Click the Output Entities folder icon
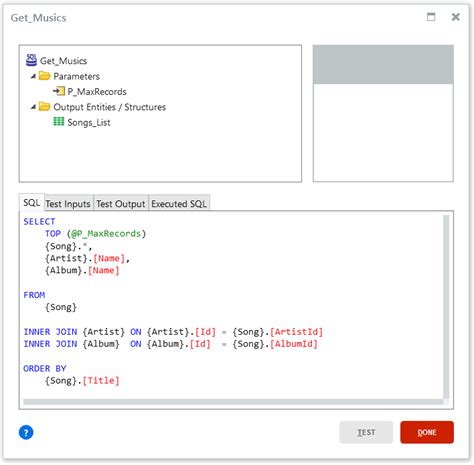This screenshot has width=474, height=465. pyautogui.click(x=44, y=107)
